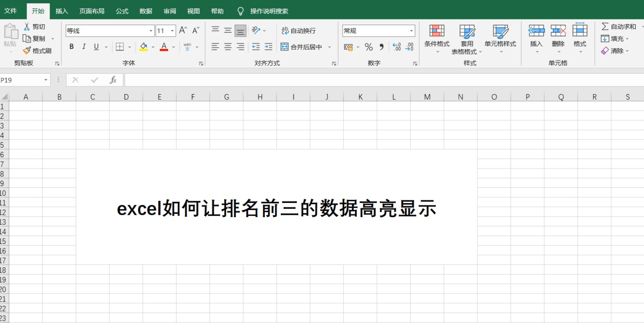Click the accounting number format icon
Image resolution: width=644 pixels, height=323 pixels.
[x=348, y=47]
